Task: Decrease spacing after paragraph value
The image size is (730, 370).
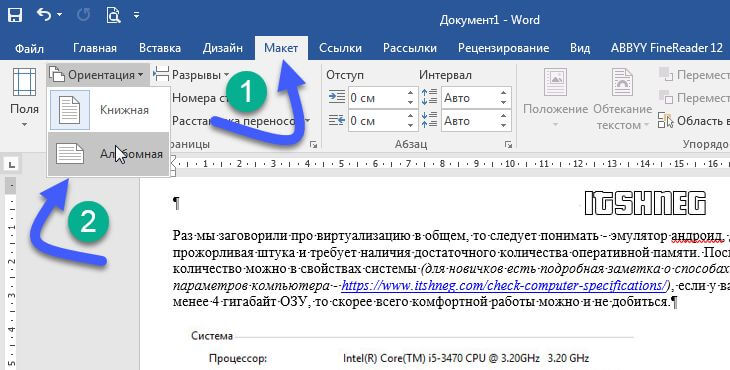Action: pyautogui.click(x=503, y=126)
